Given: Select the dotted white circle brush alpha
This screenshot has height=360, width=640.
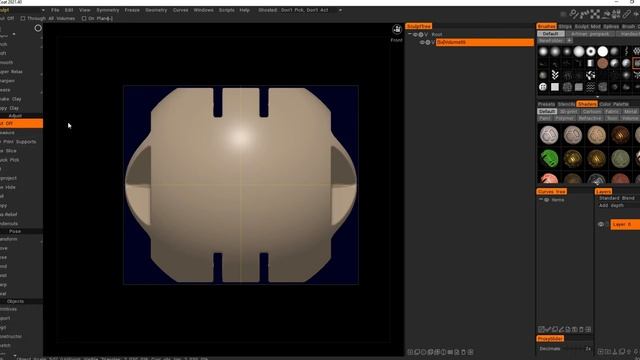Looking at the screenshot, I should click(543, 87).
